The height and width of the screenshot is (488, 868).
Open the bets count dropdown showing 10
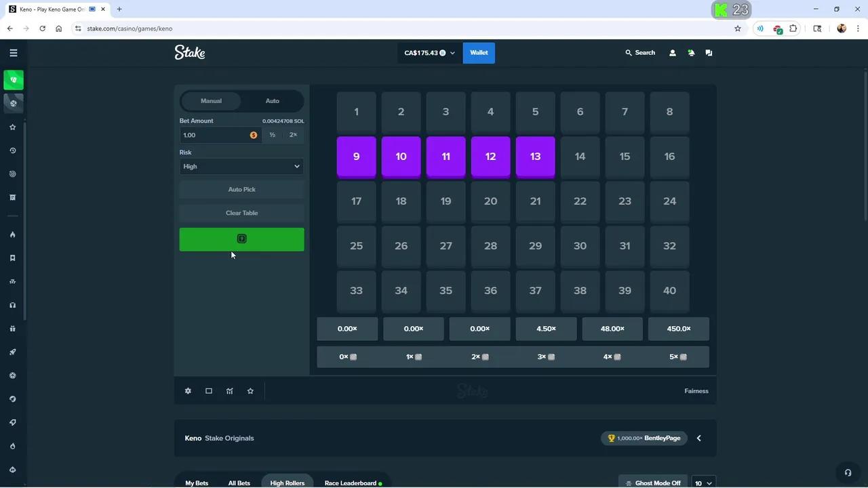click(703, 483)
